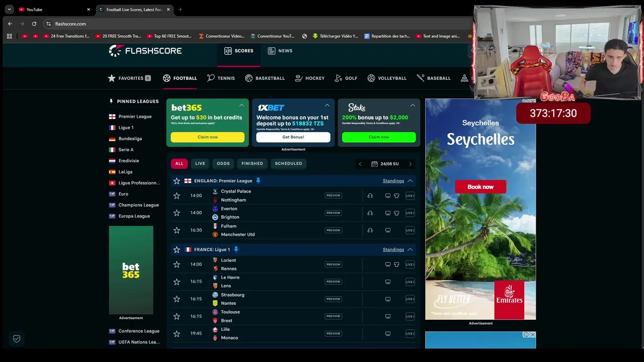644x362 pixels.
Task: Open Preview for Strasbourg vs Nantes
Action: (333, 299)
